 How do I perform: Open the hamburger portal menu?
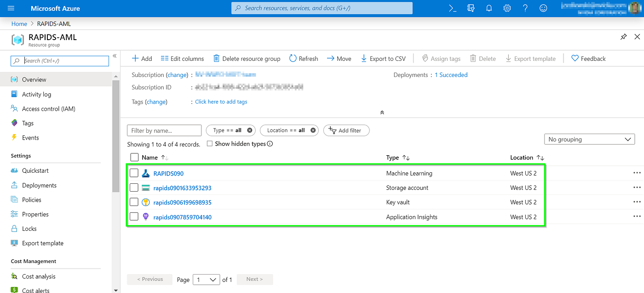(x=11, y=8)
